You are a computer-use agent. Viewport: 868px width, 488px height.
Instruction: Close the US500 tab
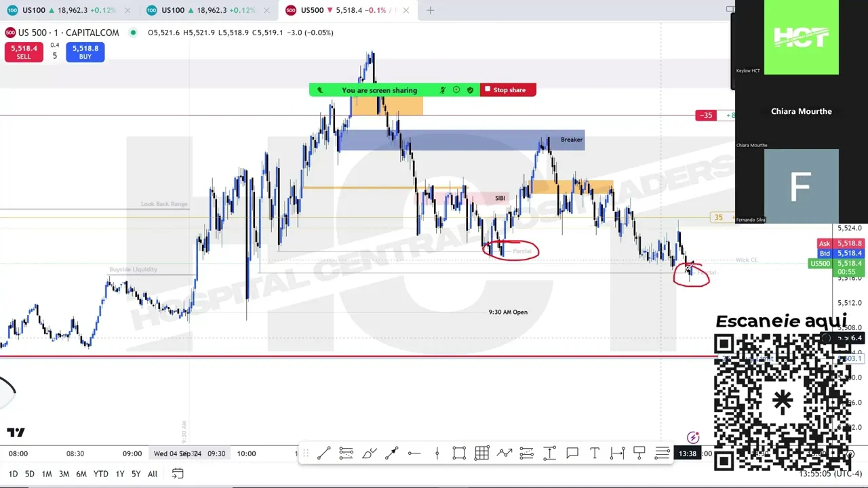coord(406,10)
